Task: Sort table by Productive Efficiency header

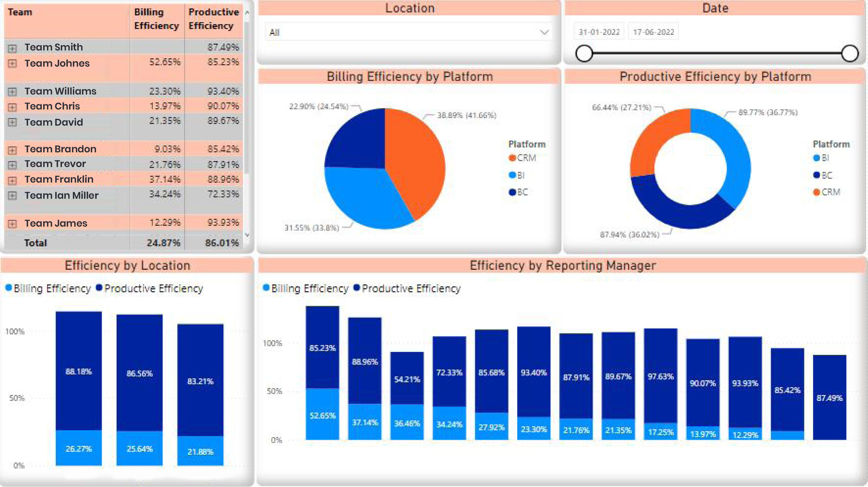Action: point(214,19)
